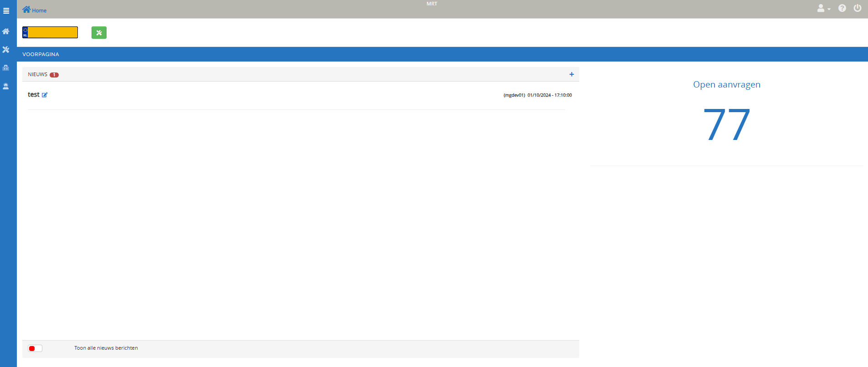The height and width of the screenshot is (367, 868).
Task: Add a news item with the plus icon
Action: coord(572,74)
